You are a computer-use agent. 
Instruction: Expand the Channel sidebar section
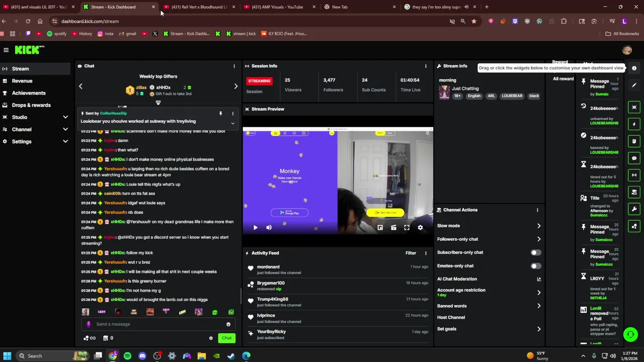click(65, 129)
